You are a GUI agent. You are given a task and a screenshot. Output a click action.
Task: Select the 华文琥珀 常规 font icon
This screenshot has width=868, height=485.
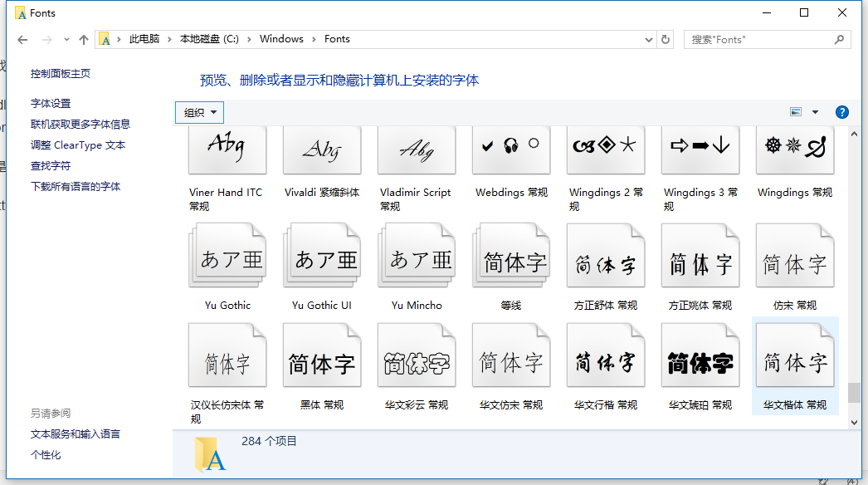tap(700, 355)
